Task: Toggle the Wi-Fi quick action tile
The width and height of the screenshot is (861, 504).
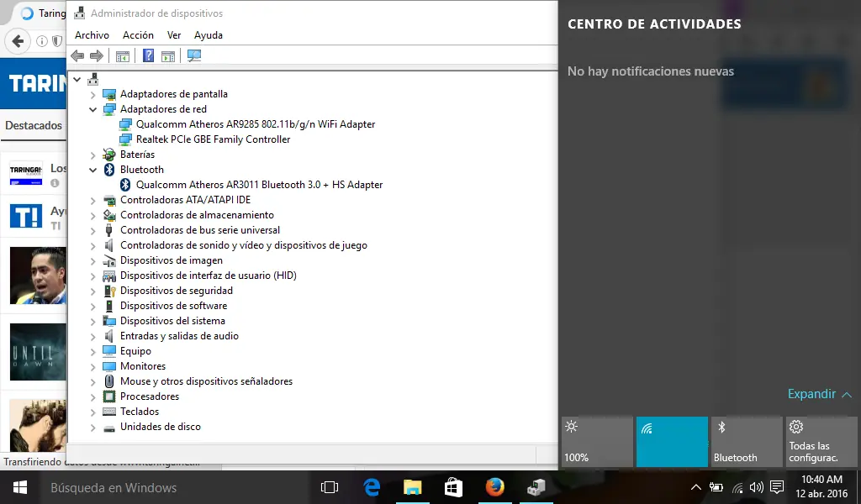Action: (x=672, y=442)
